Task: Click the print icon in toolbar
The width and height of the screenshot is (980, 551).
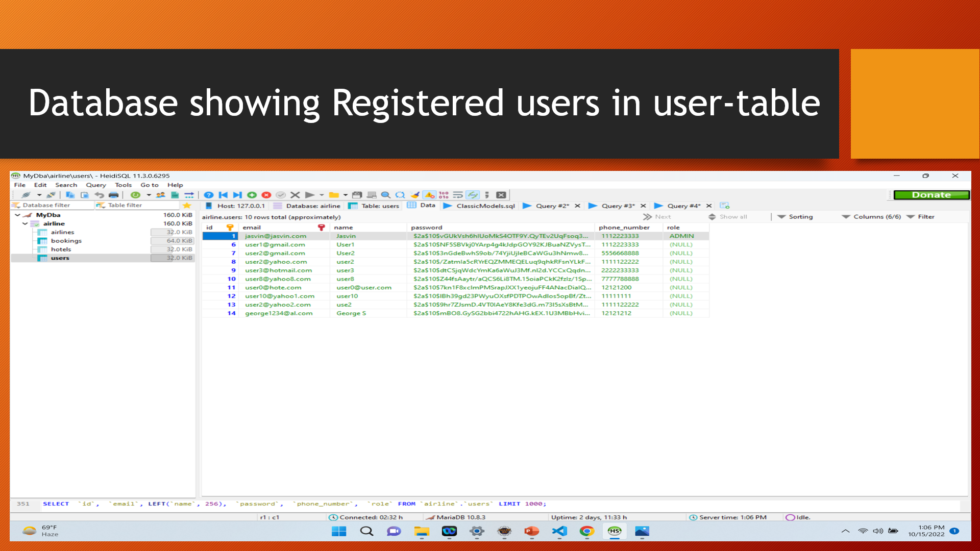Action: point(113,195)
